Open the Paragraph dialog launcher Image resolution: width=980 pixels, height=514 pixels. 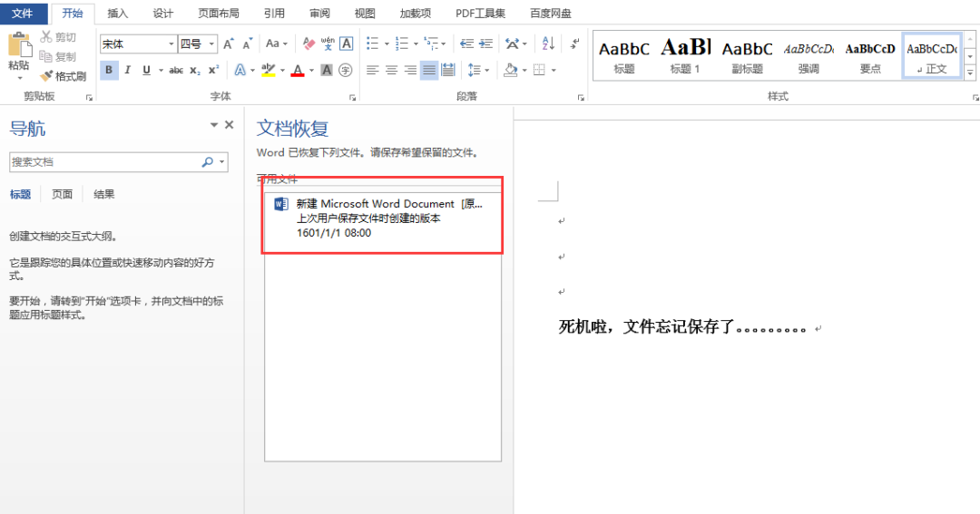pyautogui.click(x=581, y=98)
